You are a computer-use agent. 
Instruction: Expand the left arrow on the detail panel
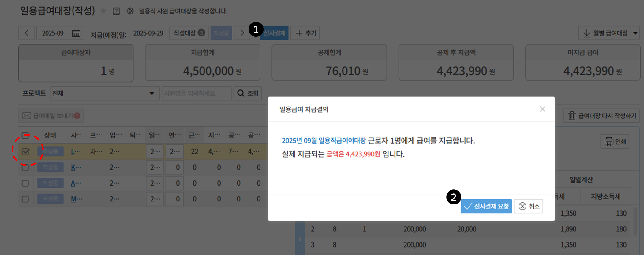(x=300, y=239)
